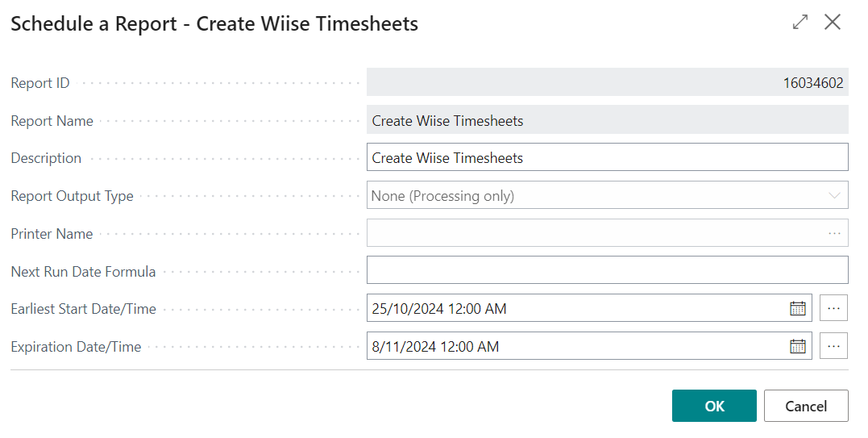Screen dimensions: 868x438
Task: Open calendar picker for Expiration Date/Time
Action: (x=797, y=347)
